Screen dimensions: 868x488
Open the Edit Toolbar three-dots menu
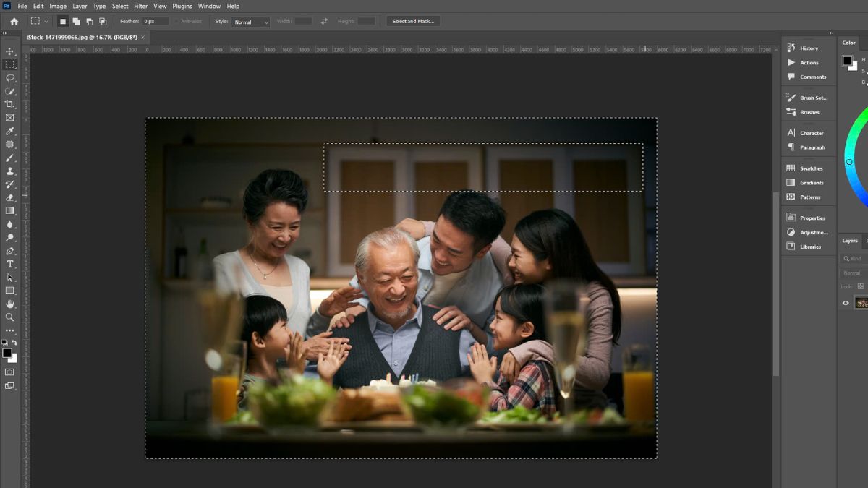point(9,330)
